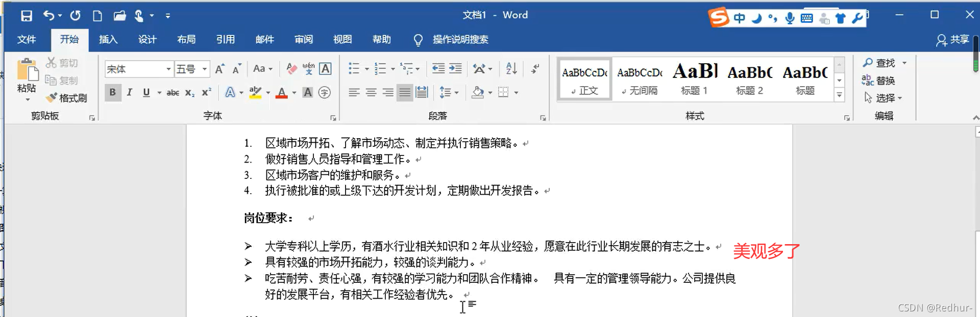The width and height of the screenshot is (980, 317).
Task: Switch to the 视图 view tab
Action: click(342, 40)
